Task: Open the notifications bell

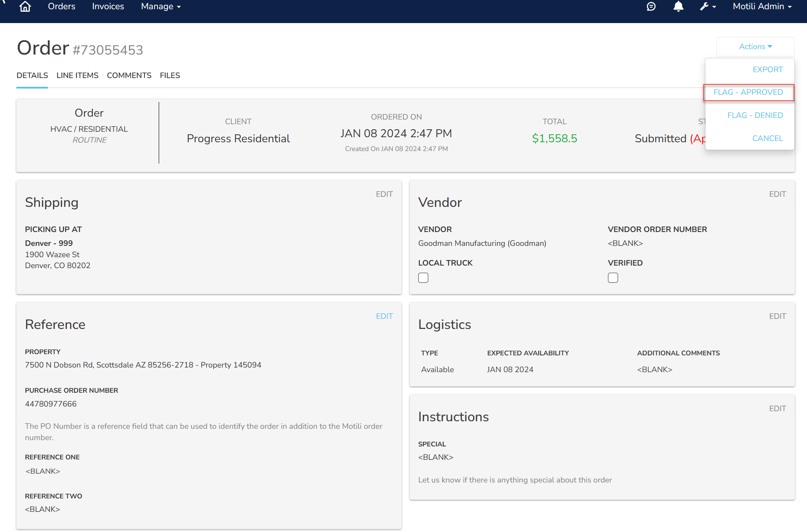Action: coord(678,6)
